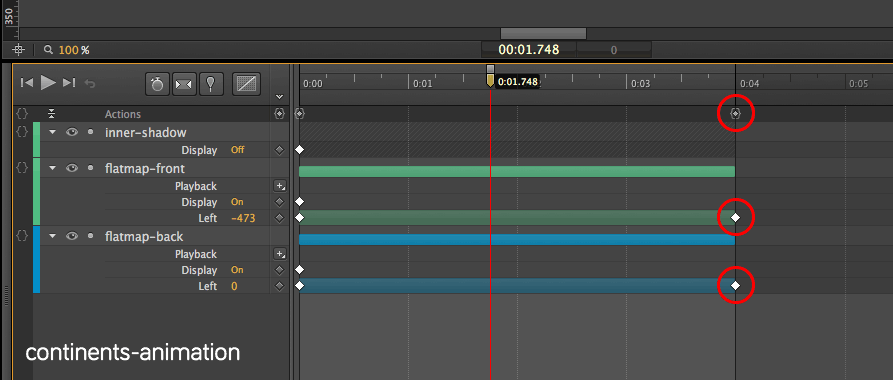The width and height of the screenshot is (893, 380).
Task: Insert a trigger with the Actions diamond icon
Action: coord(279,114)
